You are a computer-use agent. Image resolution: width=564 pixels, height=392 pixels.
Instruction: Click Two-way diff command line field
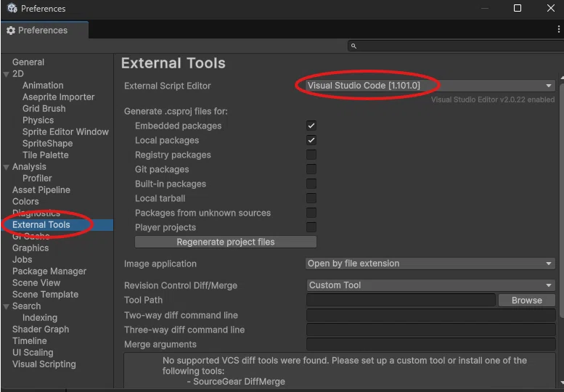[431, 315]
